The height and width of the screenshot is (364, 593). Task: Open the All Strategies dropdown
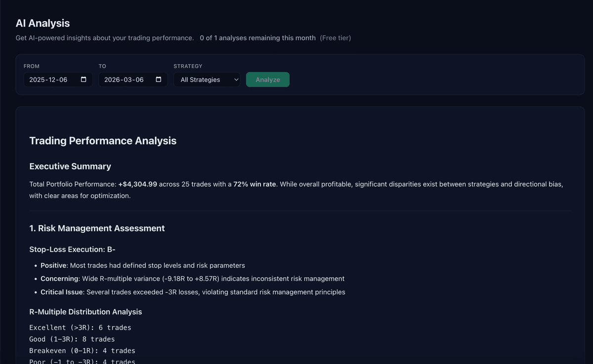click(207, 80)
